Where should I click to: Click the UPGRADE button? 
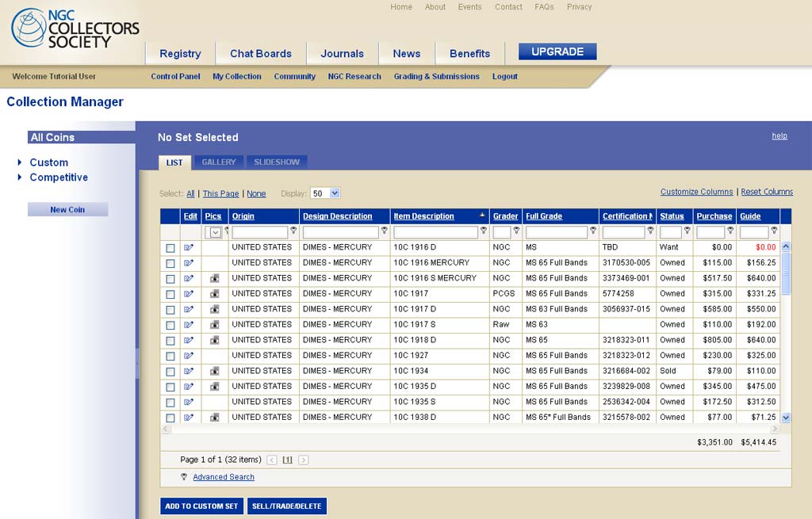click(557, 52)
